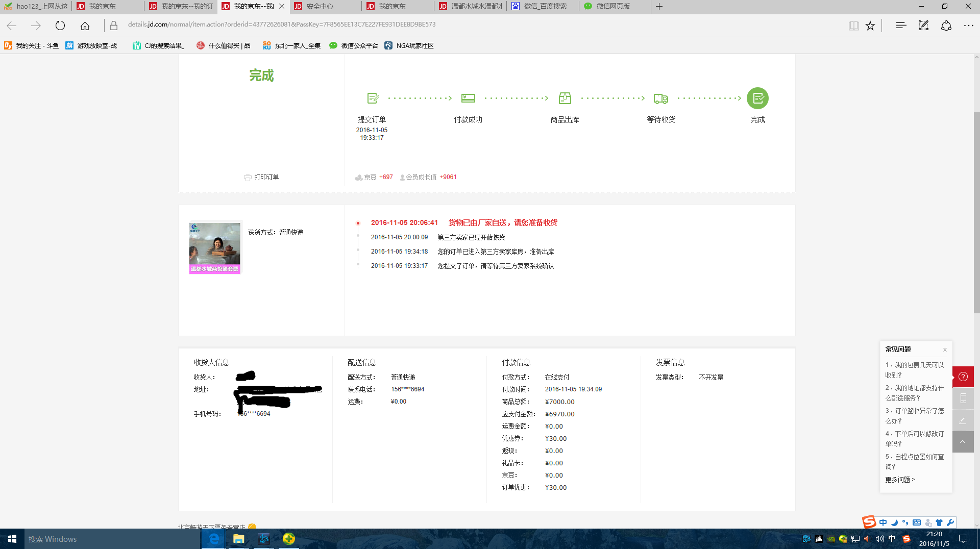Toggle Chinese/English input with 中 icon
This screenshot has width=980, height=549.
coord(883,522)
